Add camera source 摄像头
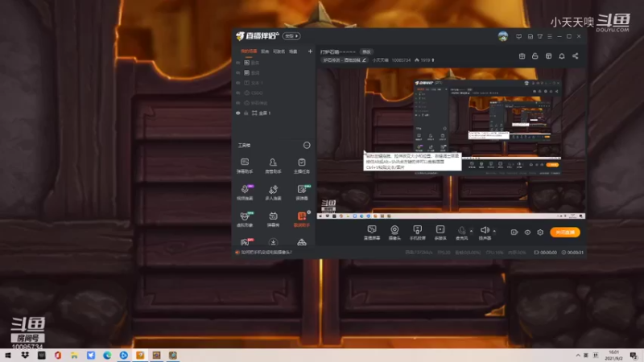The image size is (644, 362). [394, 232]
